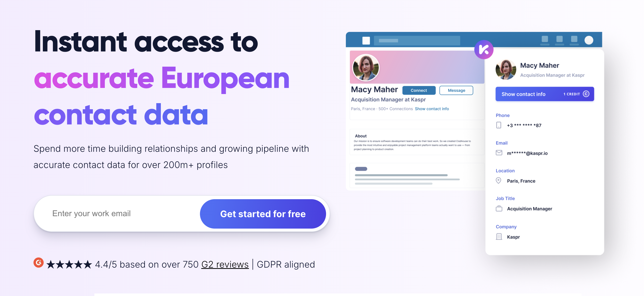Screen dimensions: 644x296
Task: Click the G2 logo icon
Action: (39, 263)
